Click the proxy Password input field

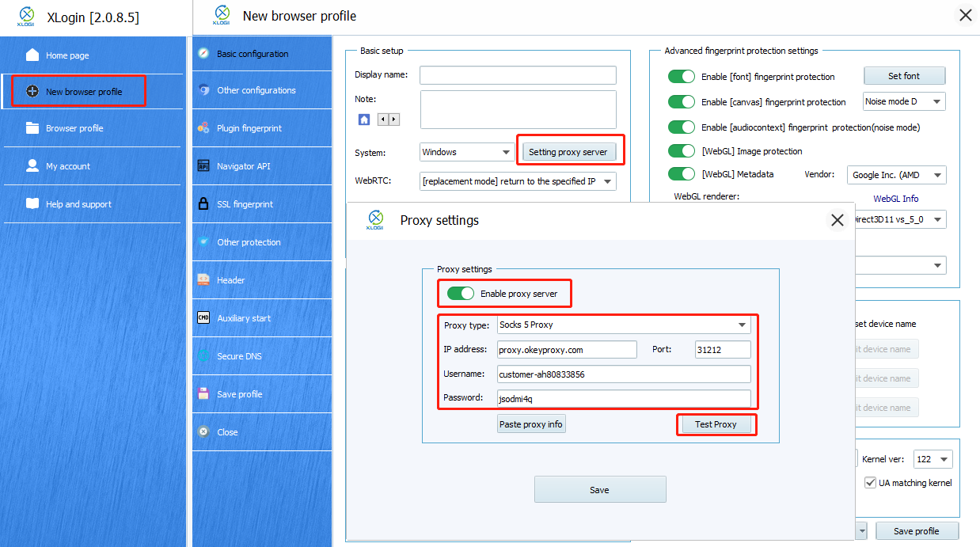point(623,398)
